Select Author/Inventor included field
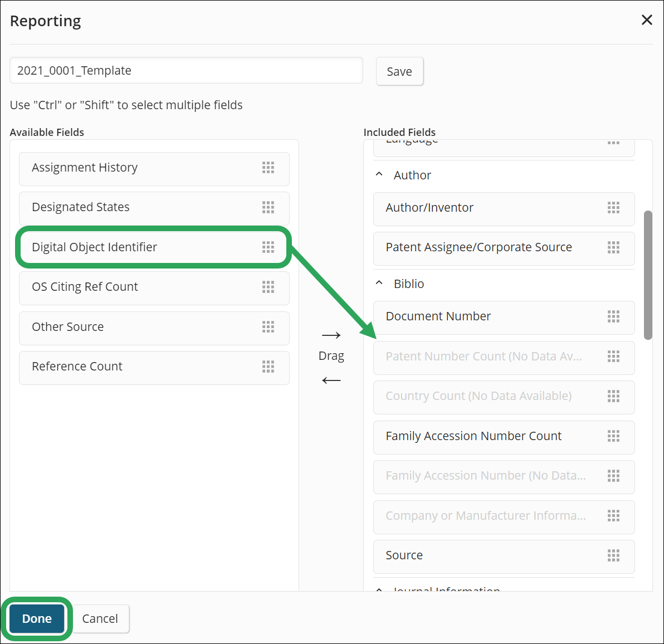 click(x=504, y=209)
